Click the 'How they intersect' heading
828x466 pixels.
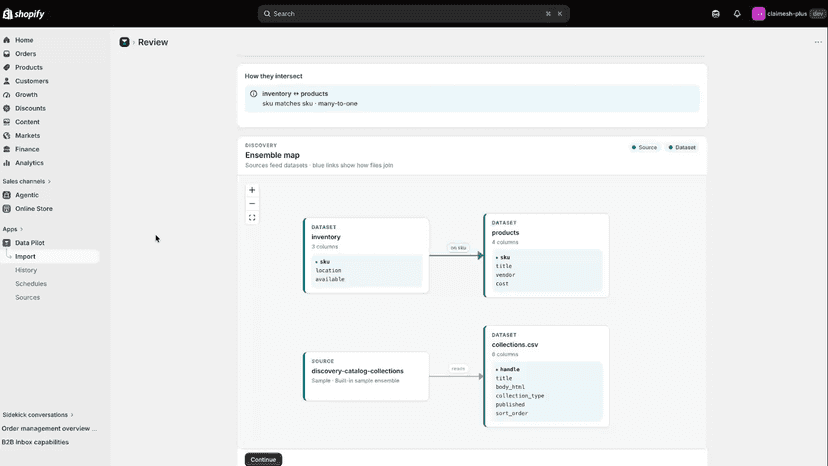pos(274,76)
